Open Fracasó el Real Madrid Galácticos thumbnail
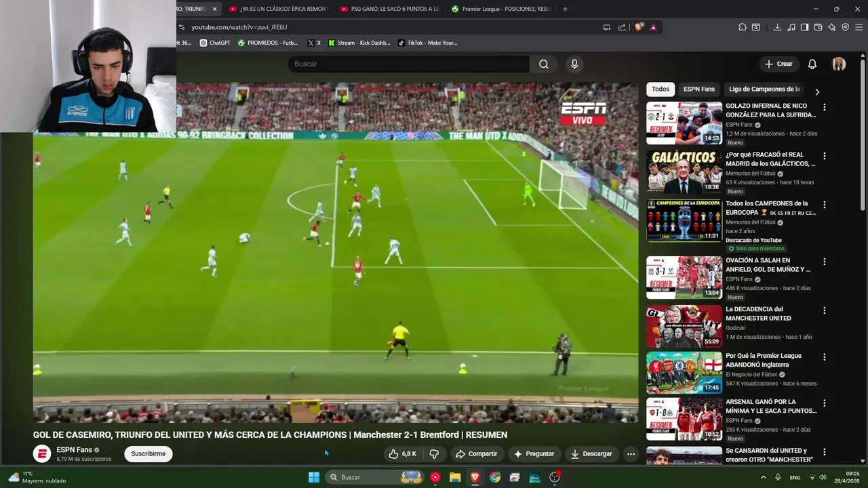 click(684, 171)
